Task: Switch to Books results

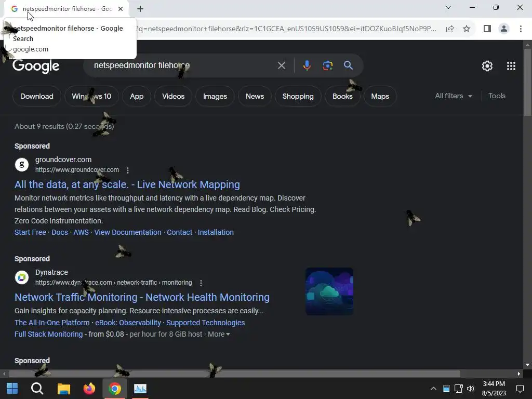Action: point(342,96)
